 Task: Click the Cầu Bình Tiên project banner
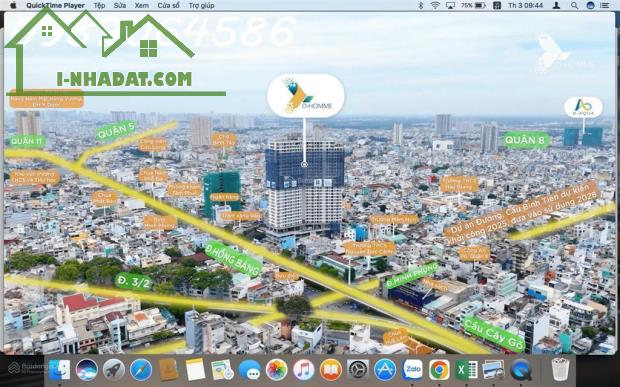(522, 213)
